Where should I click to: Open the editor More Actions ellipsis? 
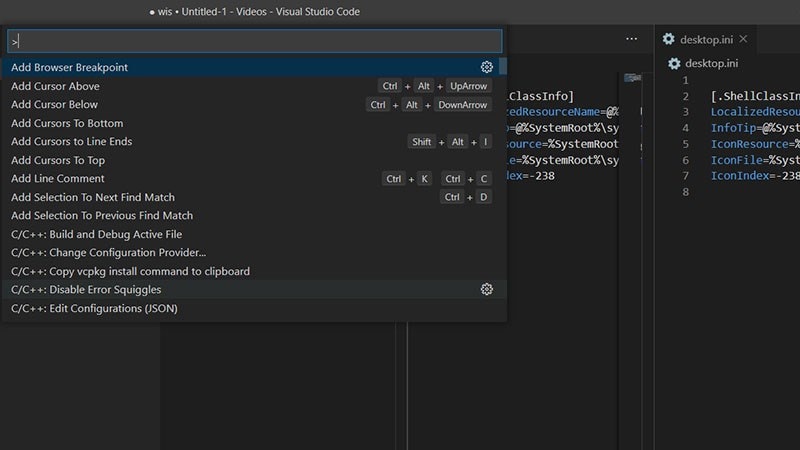click(632, 39)
